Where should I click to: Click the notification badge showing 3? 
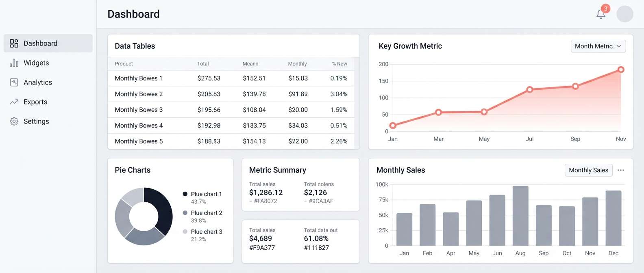coord(605,8)
